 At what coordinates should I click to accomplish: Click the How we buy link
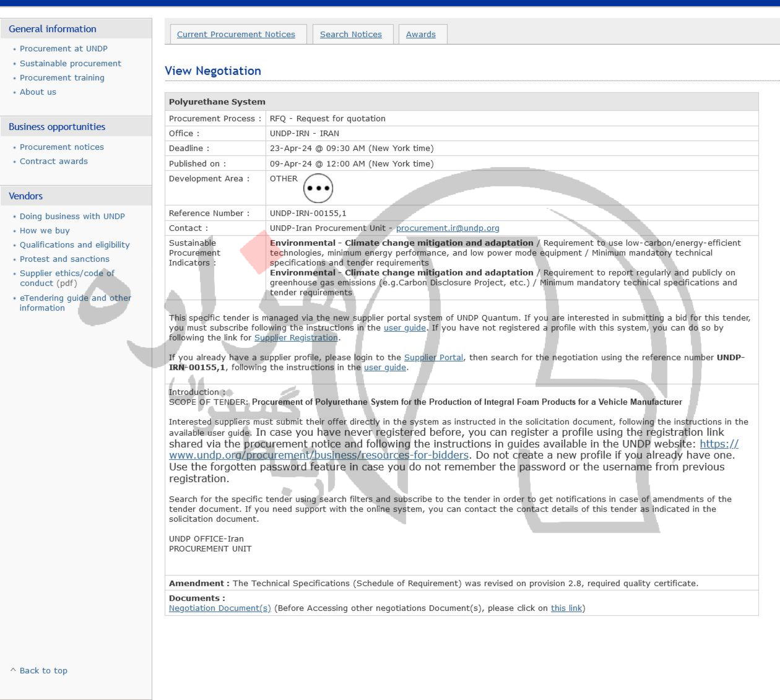[45, 230]
